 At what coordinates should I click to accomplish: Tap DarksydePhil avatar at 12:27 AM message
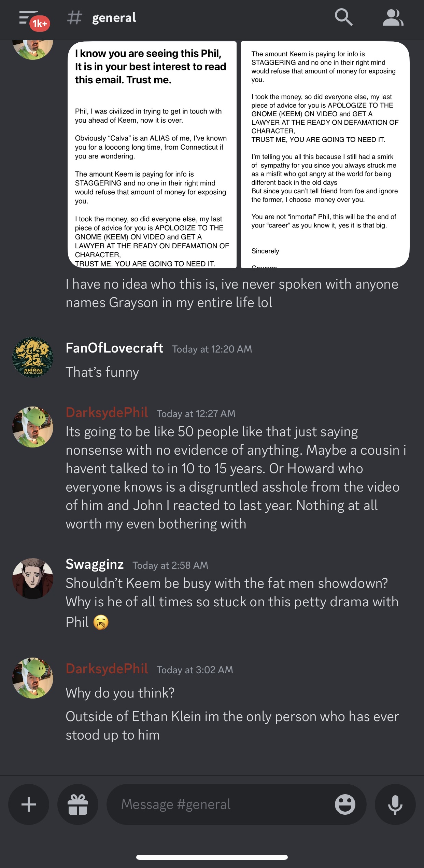[x=33, y=427]
